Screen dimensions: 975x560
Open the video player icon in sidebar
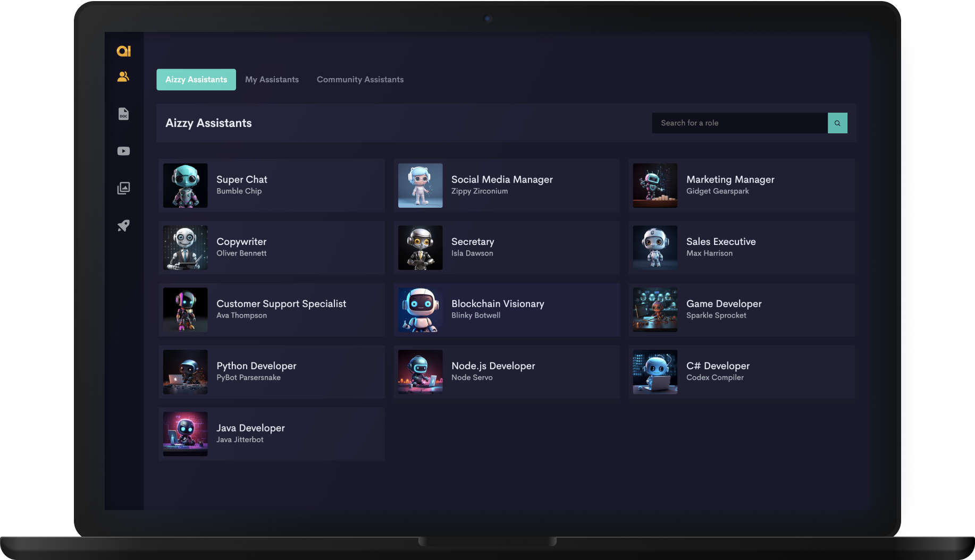coord(123,151)
